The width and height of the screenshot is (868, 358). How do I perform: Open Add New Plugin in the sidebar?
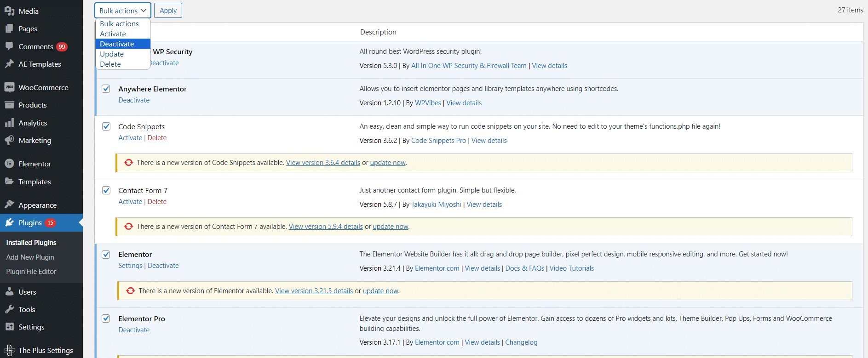click(x=30, y=257)
